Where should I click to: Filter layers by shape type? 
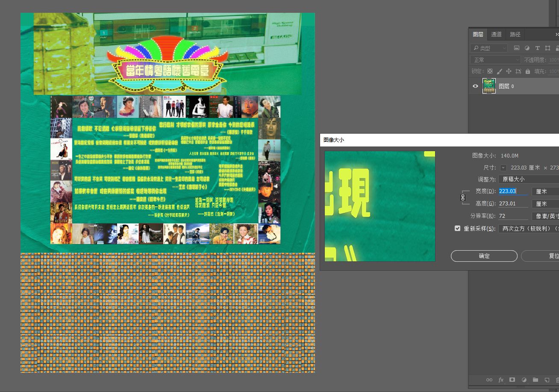click(x=547, y=48)
